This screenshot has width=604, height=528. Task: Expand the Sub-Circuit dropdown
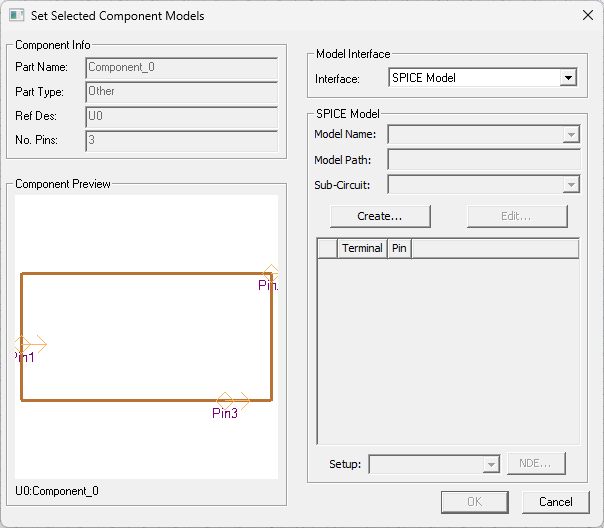pyautogui.click(x=571, y=185)
